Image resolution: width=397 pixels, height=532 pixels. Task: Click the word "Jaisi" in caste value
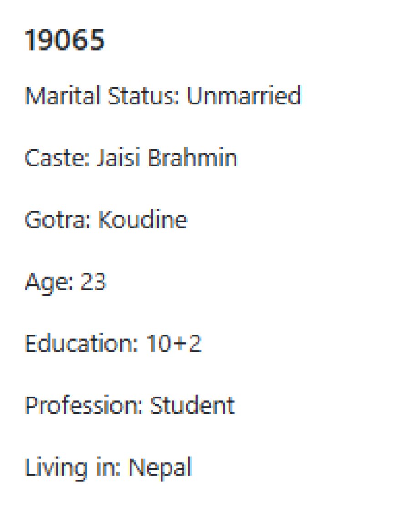(116, 158)
